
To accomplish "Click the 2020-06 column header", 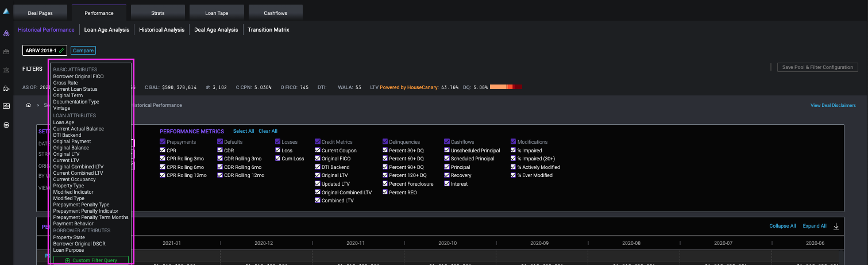I will tap(815, 243).
